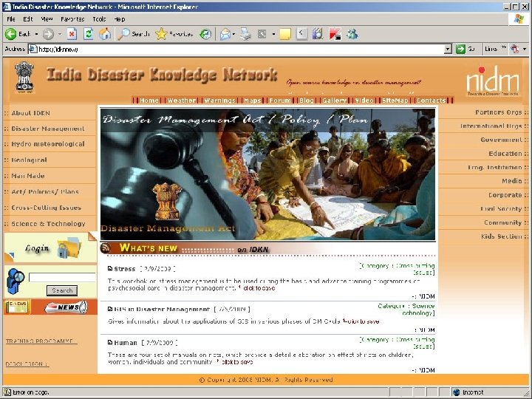Open the Maps navigation tab
532x399 pixels.
(253, 100)
